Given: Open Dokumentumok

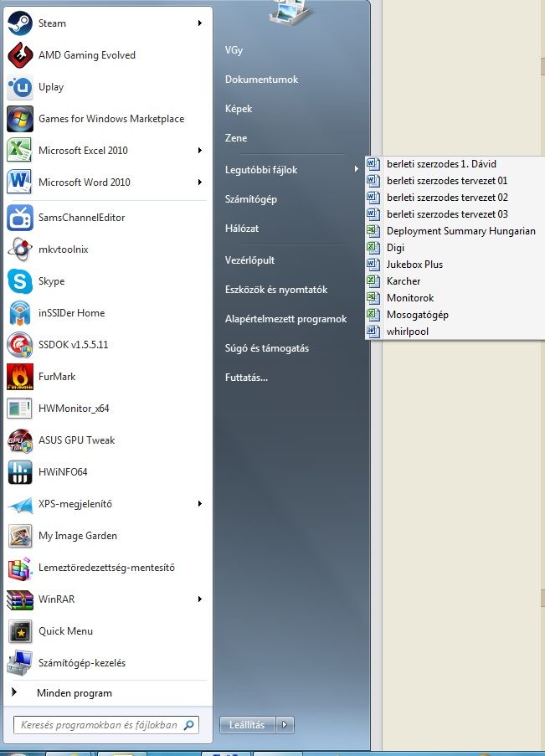Looking at the screenshot, I should tap(261, 80).
